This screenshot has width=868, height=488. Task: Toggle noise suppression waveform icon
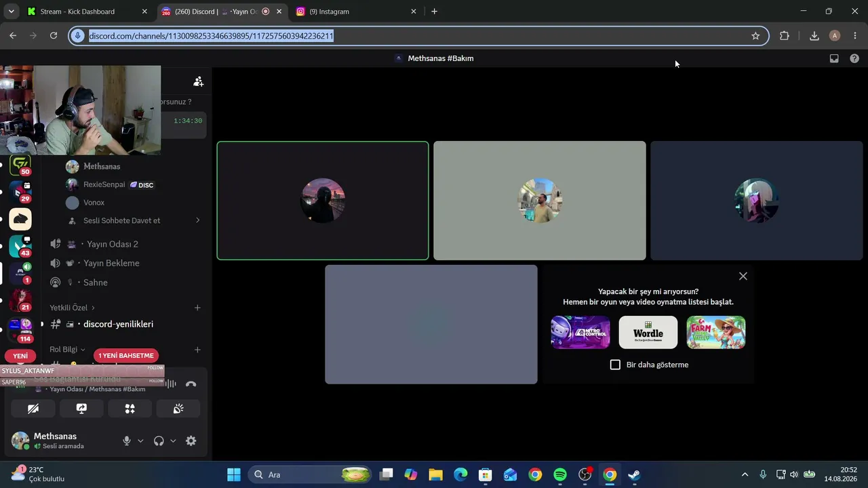pyautogui.click(x=171, y=384)
